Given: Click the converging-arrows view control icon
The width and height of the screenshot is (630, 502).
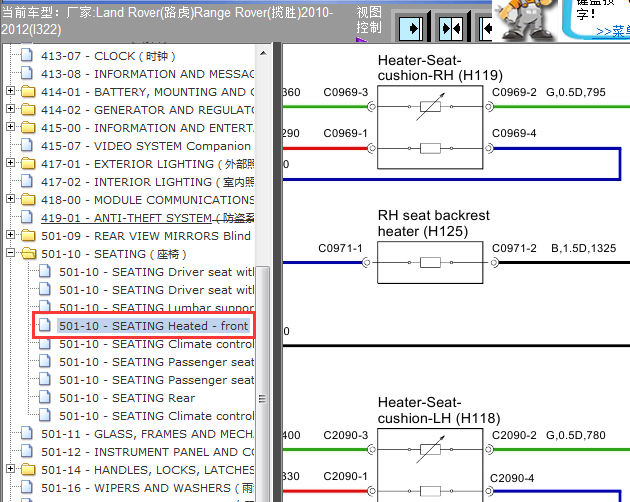Looking at the screenshot, I should pos(450,28).
